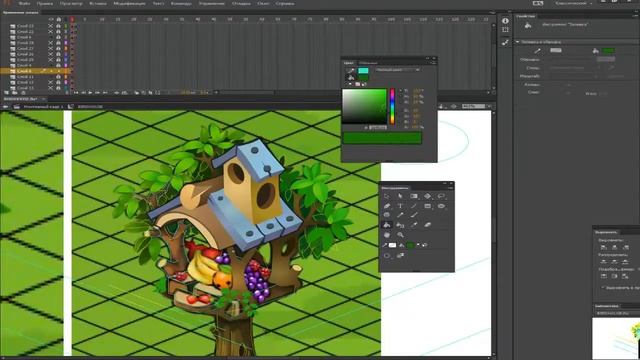
Task: Select the Eyedropper tool
Action: pos(414,224)
